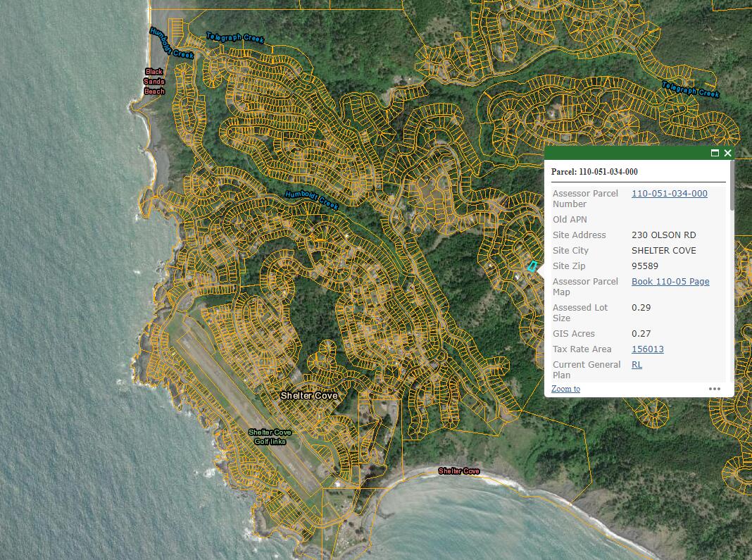This screenshot has height=560, width=752.
Task: Click the popup title Parcel: 110-051-034-000
Action: click(594, 172)
